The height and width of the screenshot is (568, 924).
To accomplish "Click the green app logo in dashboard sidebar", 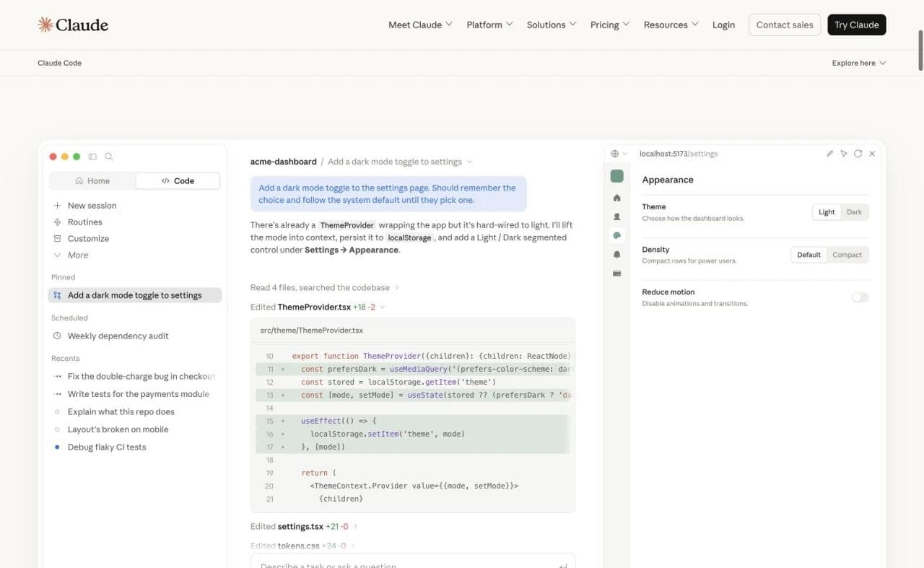I will [616, 176].
